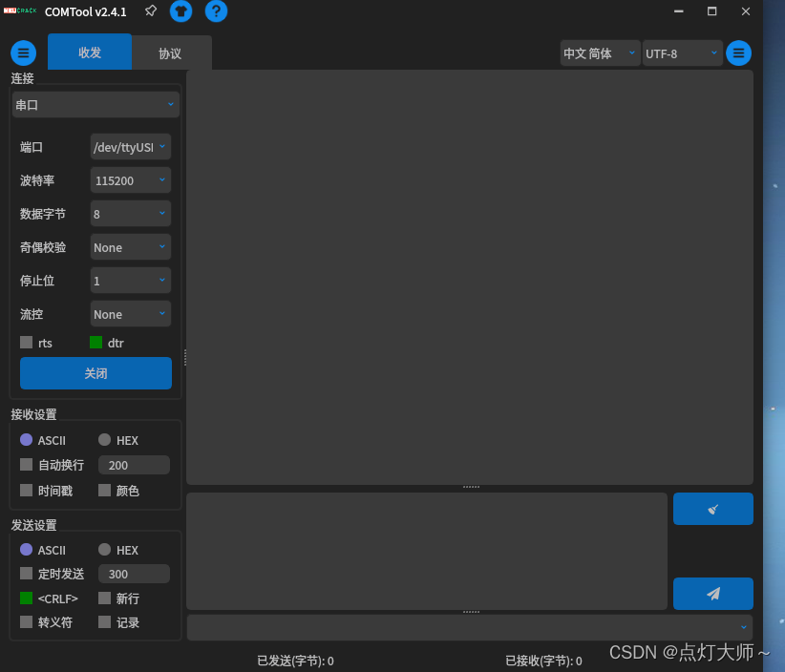Expand the send history dropdown at bottom
Viewport: 785px width, 672px height.
pos(744,627)
